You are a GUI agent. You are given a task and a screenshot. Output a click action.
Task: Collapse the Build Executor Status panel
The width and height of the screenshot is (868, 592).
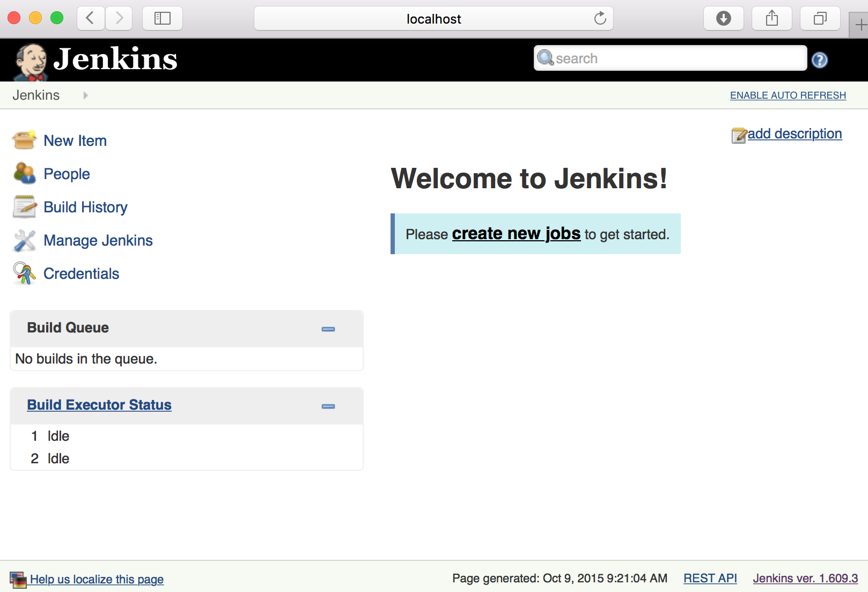pyautogui.click(x=328, y=406)
